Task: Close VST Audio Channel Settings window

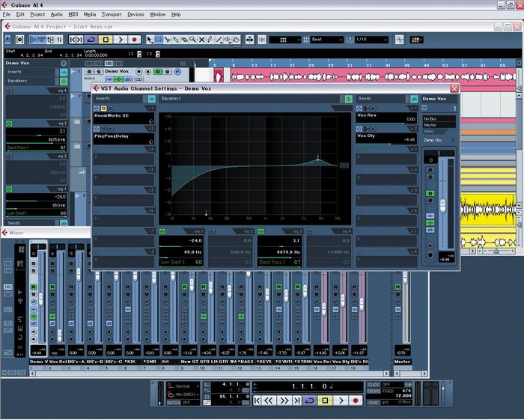Action: [x=454, y=88]
